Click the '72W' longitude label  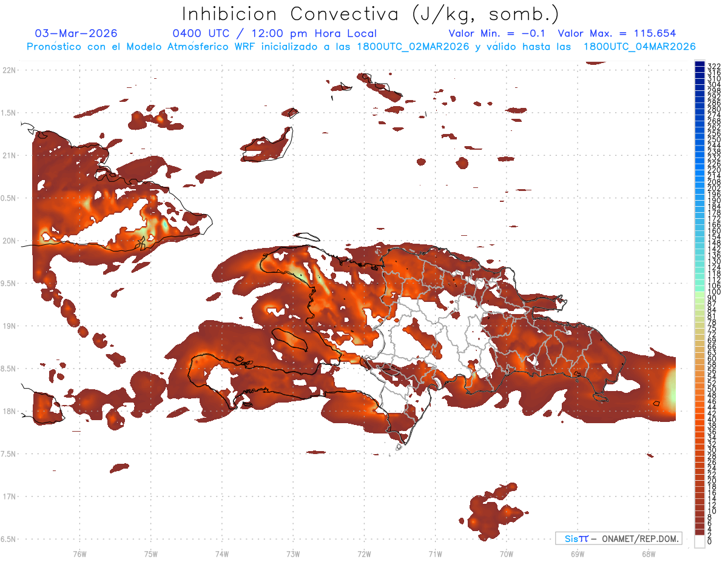(x=364, y=554)
